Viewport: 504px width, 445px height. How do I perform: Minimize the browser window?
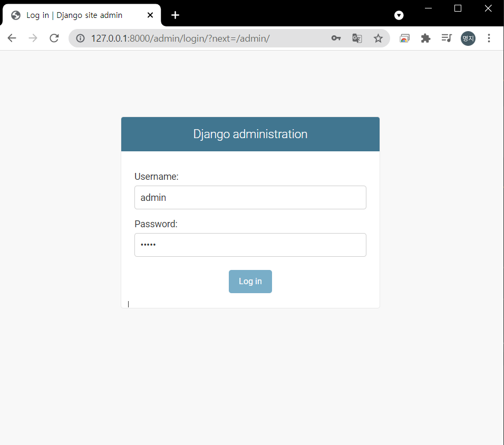(x=428, y=8)
